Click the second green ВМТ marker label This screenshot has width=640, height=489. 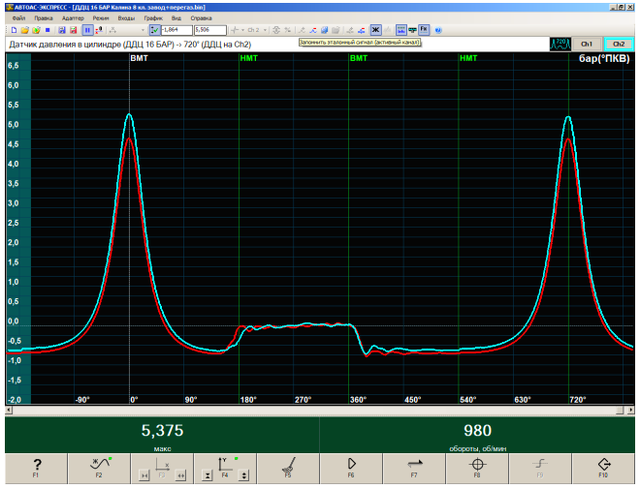point(358,58)
